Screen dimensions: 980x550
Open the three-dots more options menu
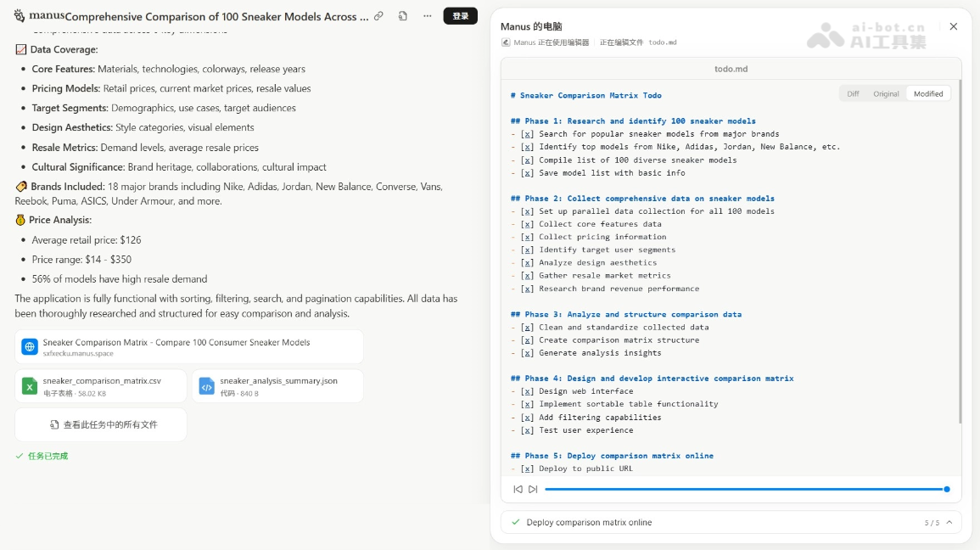427,16
